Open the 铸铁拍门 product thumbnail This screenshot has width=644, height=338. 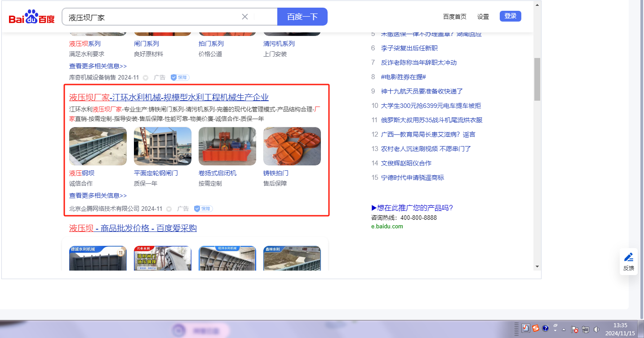pos(292,146)
